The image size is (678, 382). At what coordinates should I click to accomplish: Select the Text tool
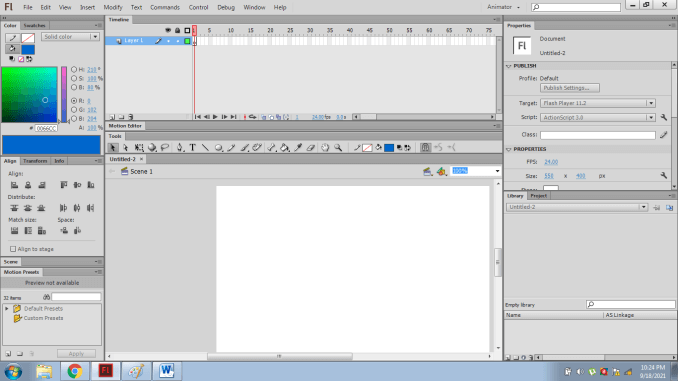click(x=192, y=148)
